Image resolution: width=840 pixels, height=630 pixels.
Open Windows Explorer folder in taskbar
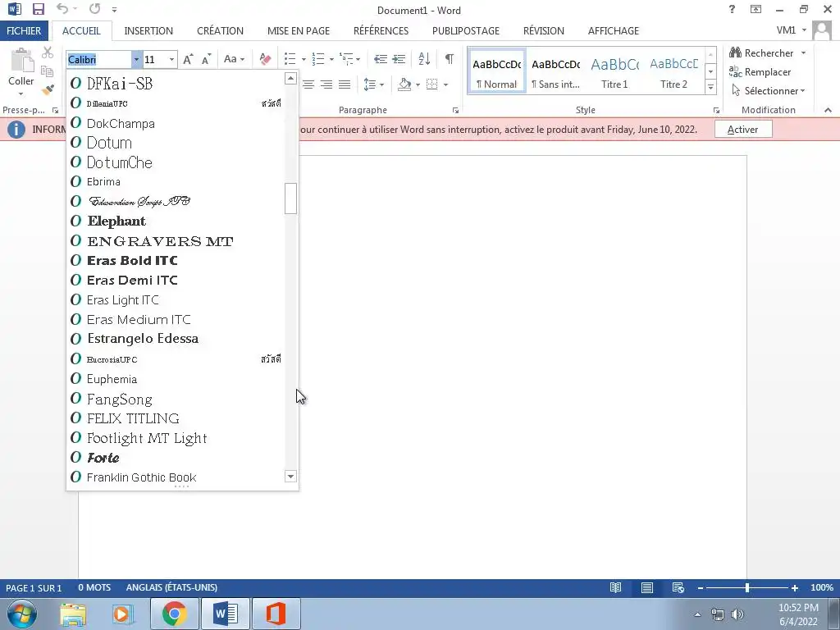point(73,614)
